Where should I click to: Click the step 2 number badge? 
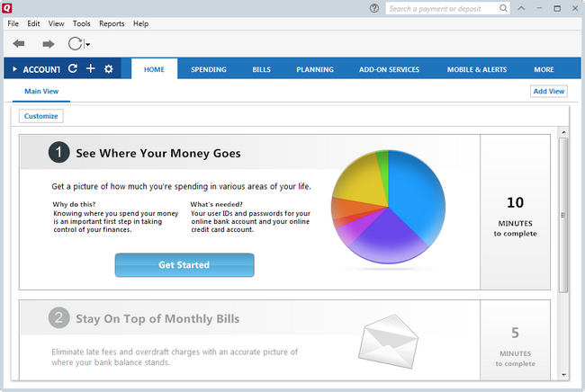pyautogui.click(x=58, y=317)
